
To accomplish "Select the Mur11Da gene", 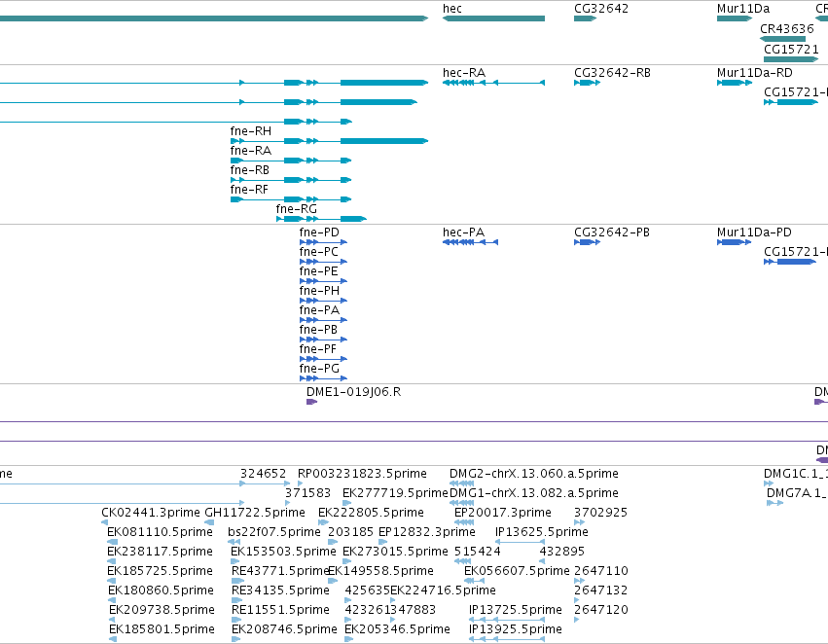I will tap(734, 18).
